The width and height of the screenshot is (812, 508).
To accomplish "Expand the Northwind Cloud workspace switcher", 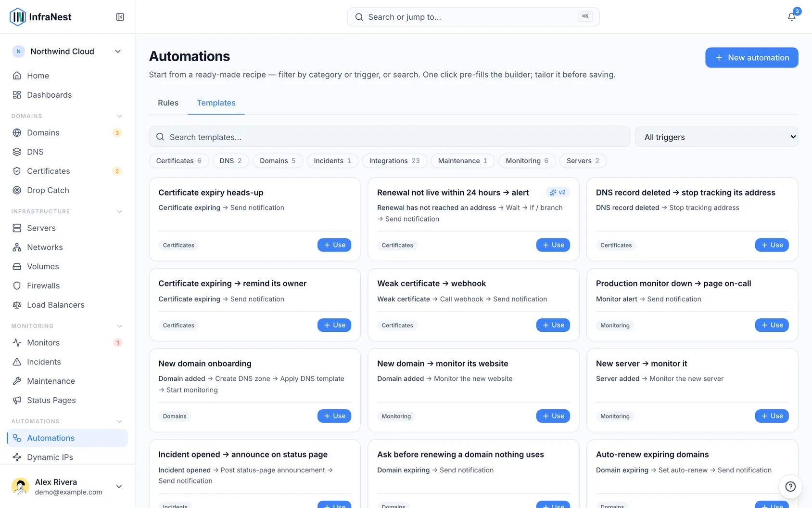I will 67,52.
